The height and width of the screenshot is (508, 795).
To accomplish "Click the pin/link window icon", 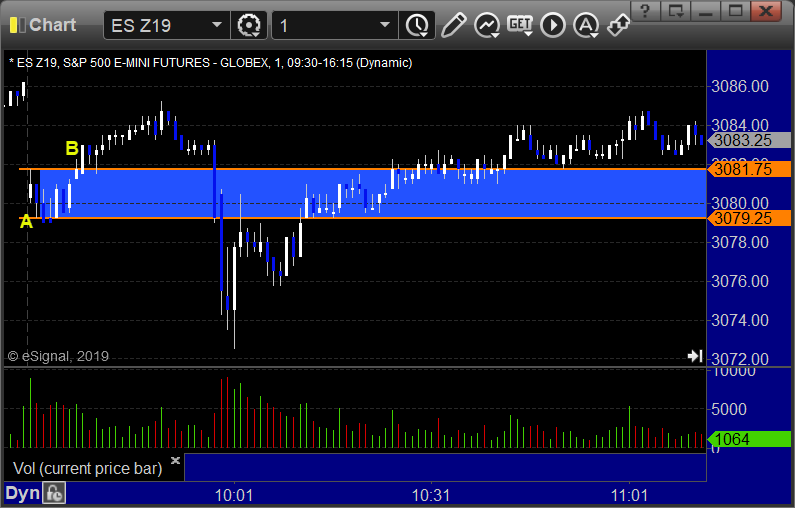I will (x=619, y=25).
